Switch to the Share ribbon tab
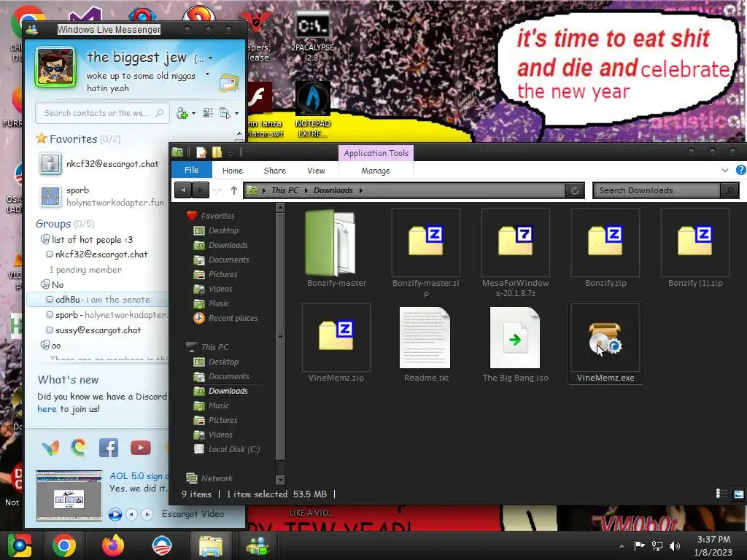Viewport: 747px width, 560px height. pyautogui.click(x=275, y=171)
